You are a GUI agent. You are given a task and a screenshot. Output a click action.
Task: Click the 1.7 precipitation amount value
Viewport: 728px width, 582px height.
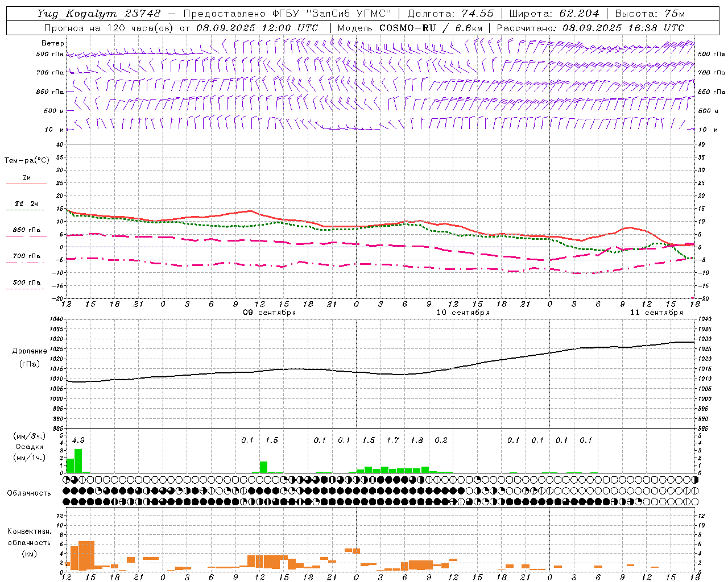click(392, 440)
